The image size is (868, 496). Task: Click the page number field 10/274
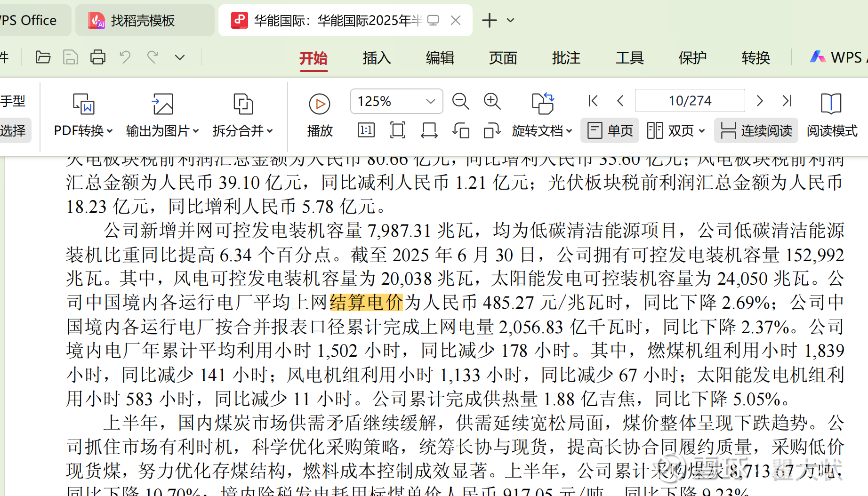pyautogui.click(x=690, y=101)
